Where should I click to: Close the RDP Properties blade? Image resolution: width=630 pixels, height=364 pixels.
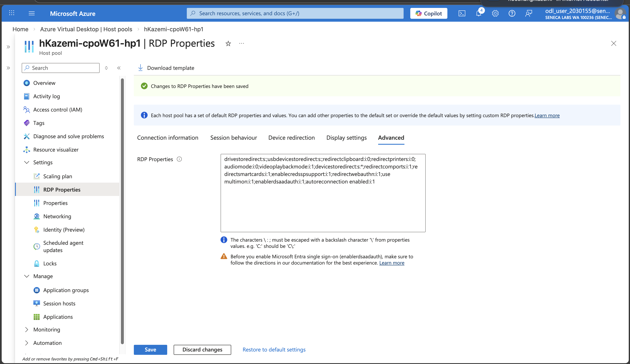tap(614, 44)
